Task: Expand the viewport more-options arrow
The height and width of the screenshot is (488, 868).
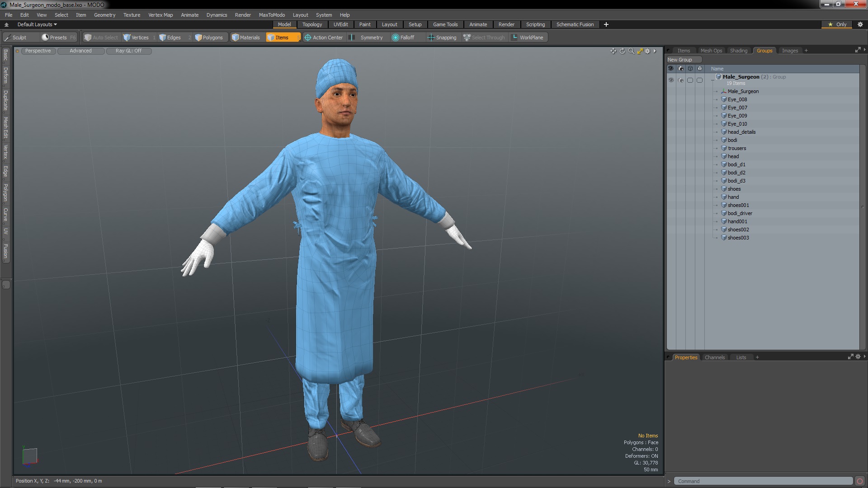Action: point(655,51)
